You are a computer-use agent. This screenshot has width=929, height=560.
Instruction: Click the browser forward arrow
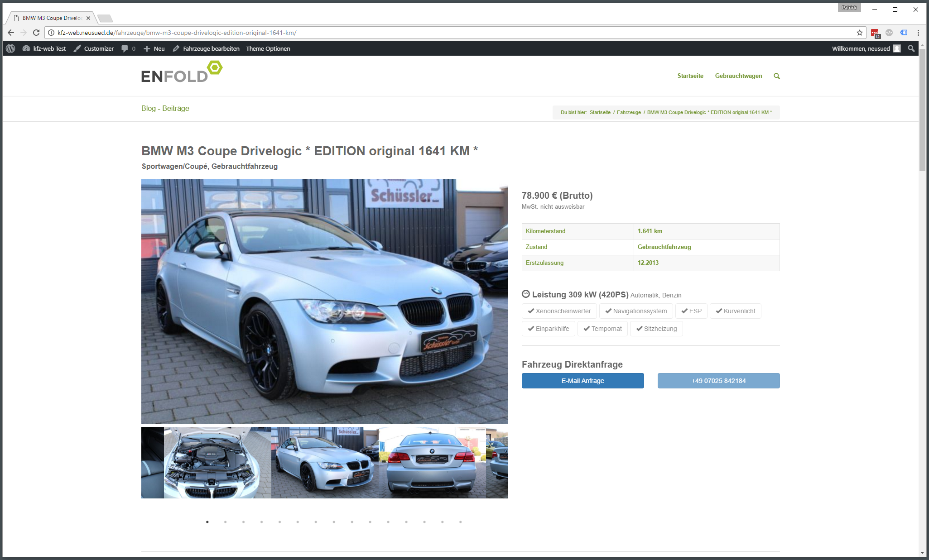click(24, 33)
